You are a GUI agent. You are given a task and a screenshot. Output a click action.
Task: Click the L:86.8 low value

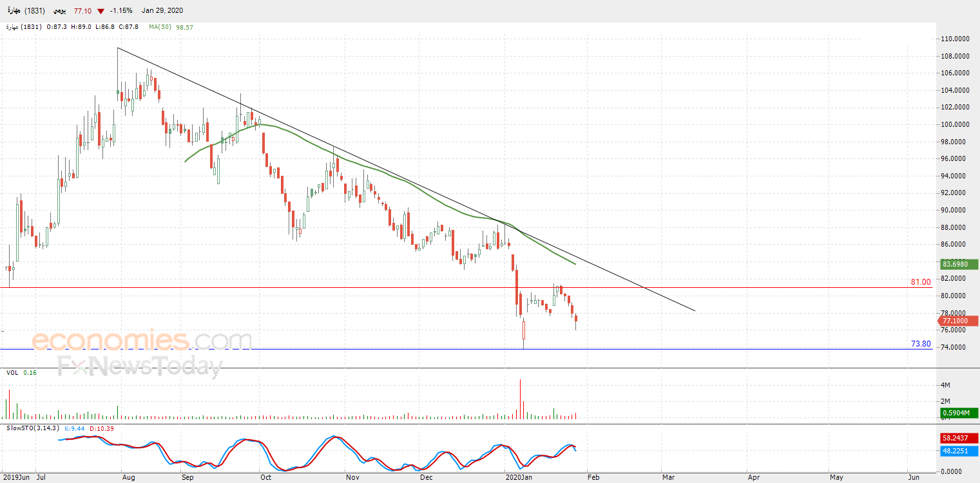(104, 27)
